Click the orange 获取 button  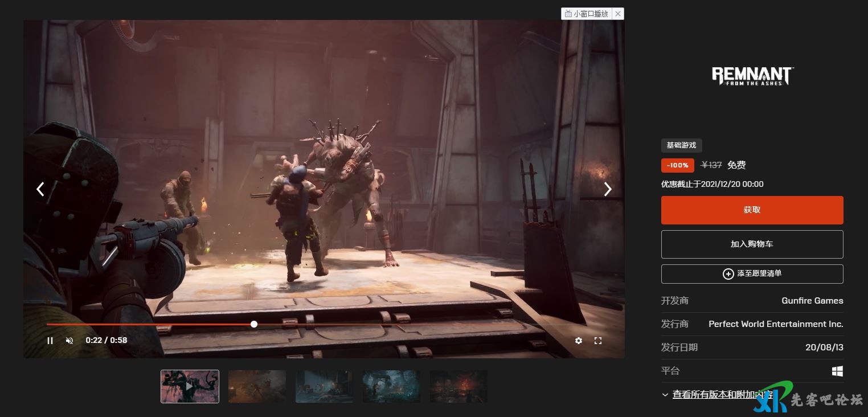pos(752,210)
